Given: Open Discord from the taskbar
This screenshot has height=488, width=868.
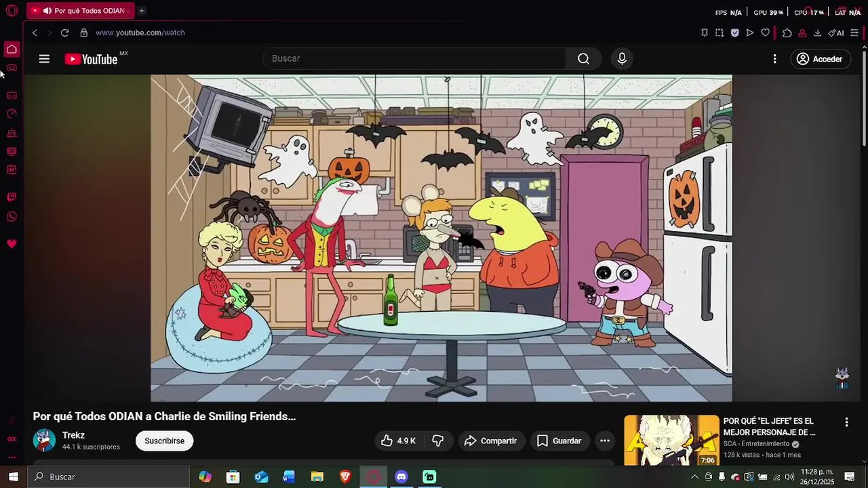Looking at the screenshot, I should (401, 477).
